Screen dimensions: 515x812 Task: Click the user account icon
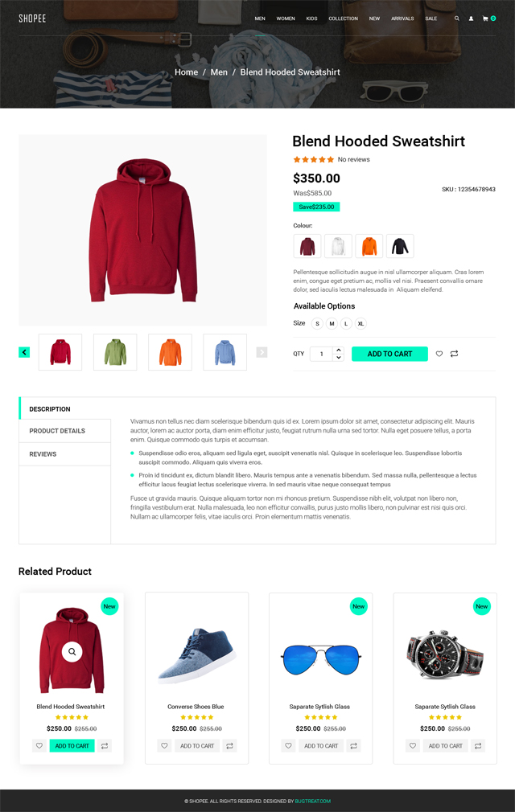pos(471,18)
